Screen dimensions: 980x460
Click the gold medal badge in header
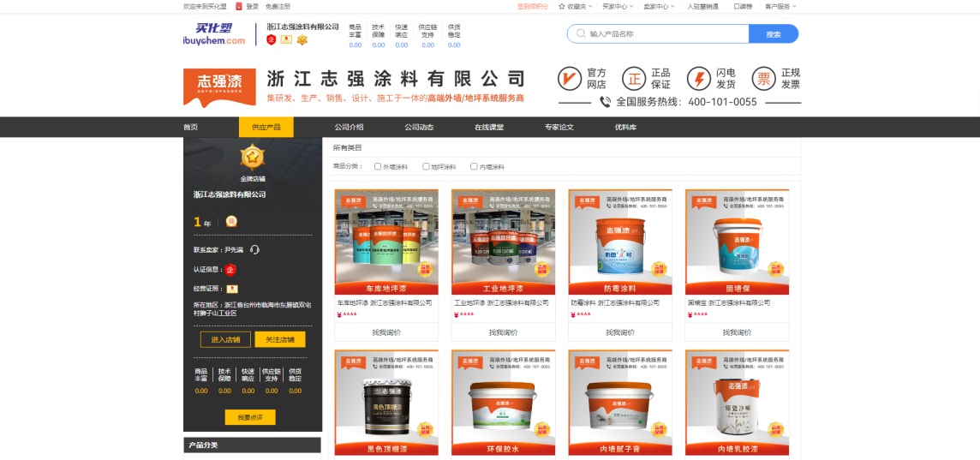pos(302,40)
